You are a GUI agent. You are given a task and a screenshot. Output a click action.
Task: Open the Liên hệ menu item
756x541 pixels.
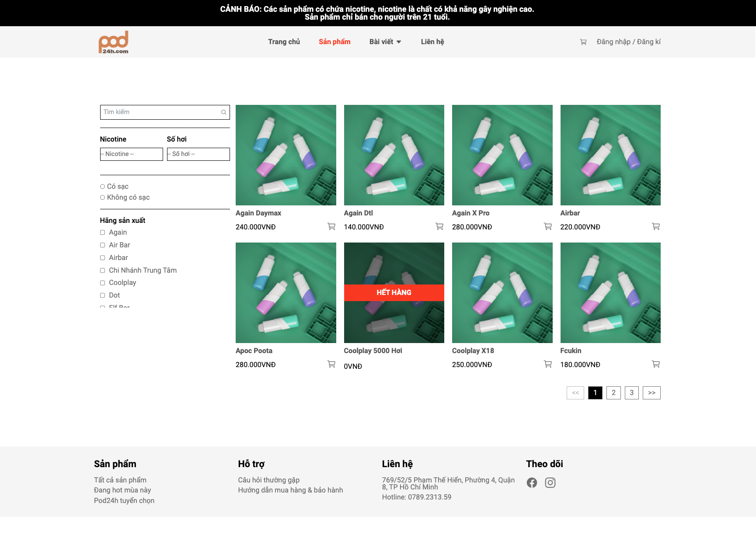pyautogui.click(x=432, y=42)
